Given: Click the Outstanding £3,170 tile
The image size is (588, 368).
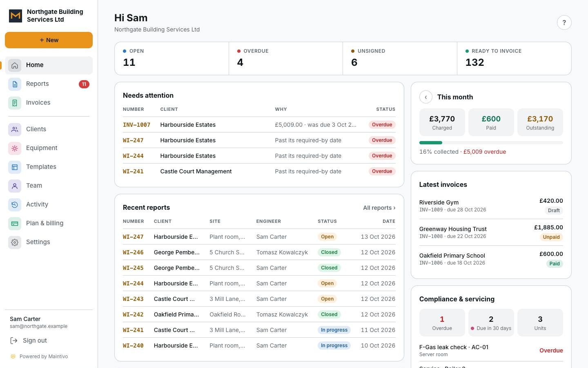Looking at the screenshot, I should coord(540,122).
